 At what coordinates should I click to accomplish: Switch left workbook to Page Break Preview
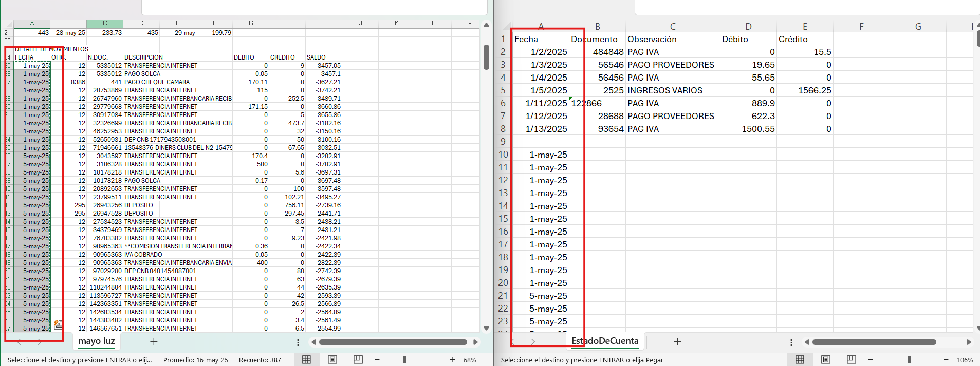pyautogui.click(x=358, y=360)
